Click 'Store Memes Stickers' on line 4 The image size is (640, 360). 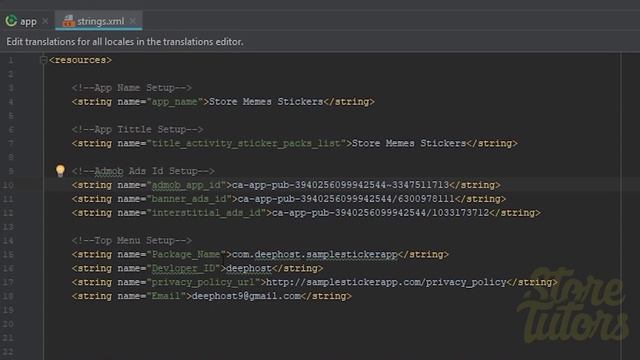coord(266,102)
